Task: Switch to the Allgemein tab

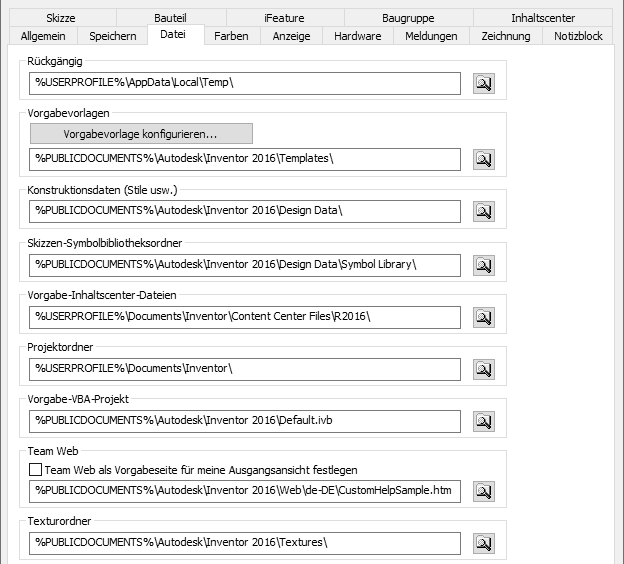Action: coord(42,36)
